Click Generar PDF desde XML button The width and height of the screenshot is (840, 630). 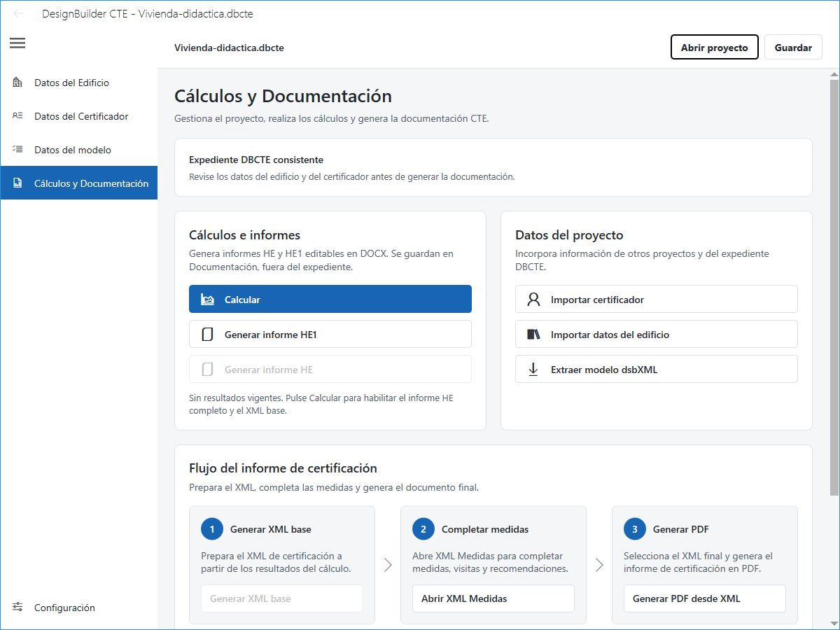coord(705,598)
